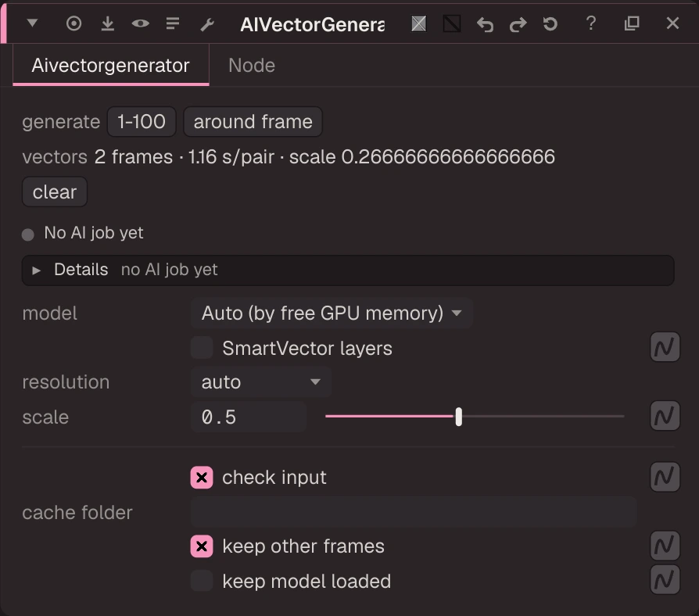699x616 pixels.
Task: Open the resolution dropdown
Action: pos(261,382)
